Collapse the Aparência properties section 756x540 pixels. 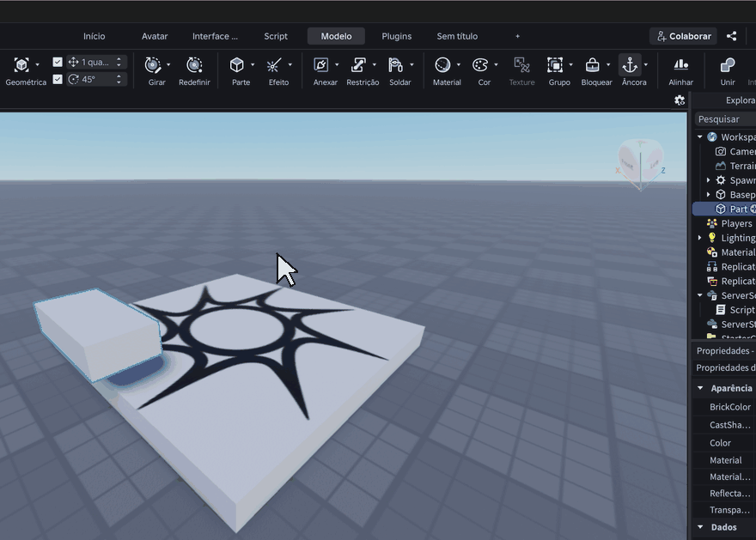tap(700, 388)
